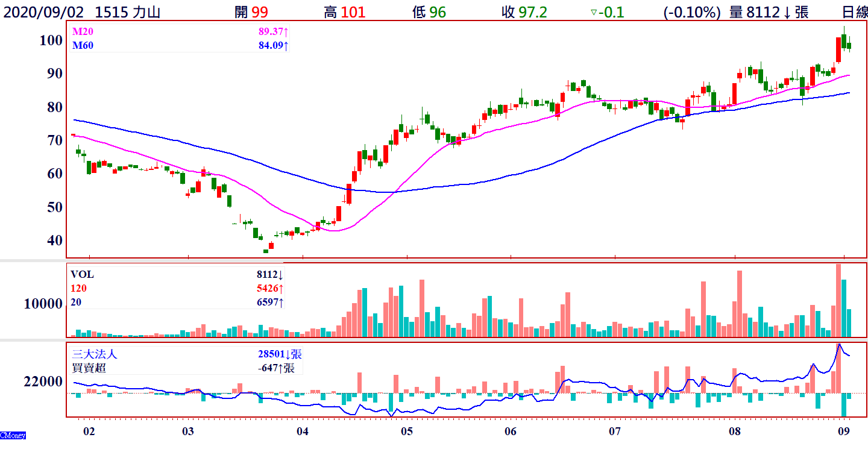868x452 pixels.
Task: Click the closing price 收 97.2
Action: [x=524, y=12]
